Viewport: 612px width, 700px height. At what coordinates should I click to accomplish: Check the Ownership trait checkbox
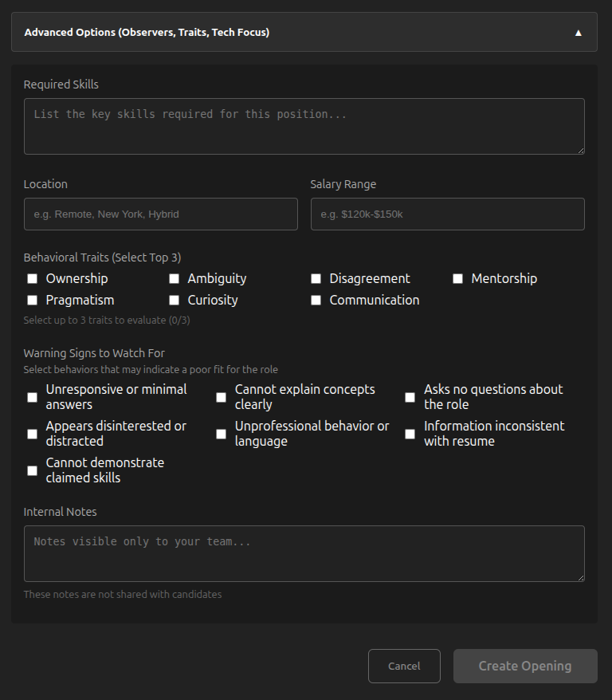[x=33, y=279]
